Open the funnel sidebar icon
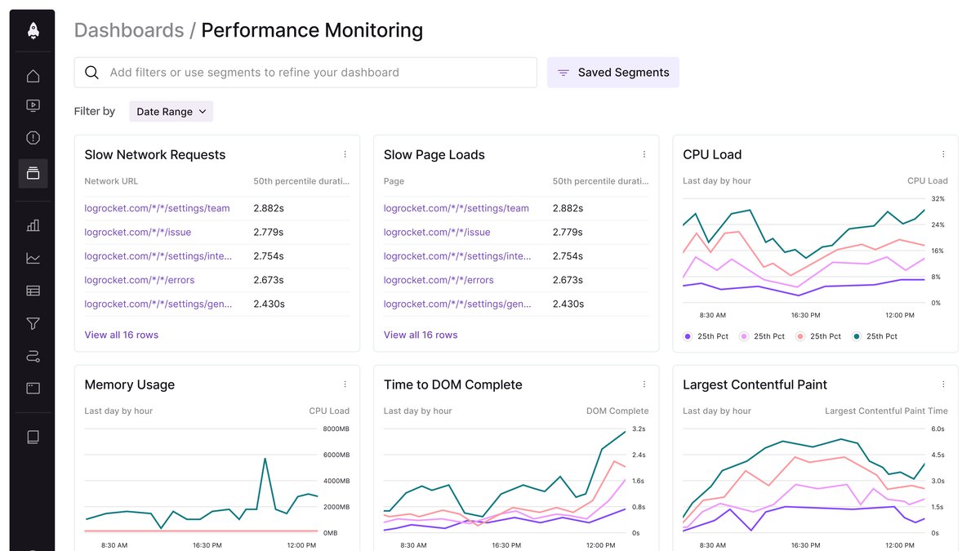 point(33,323)
